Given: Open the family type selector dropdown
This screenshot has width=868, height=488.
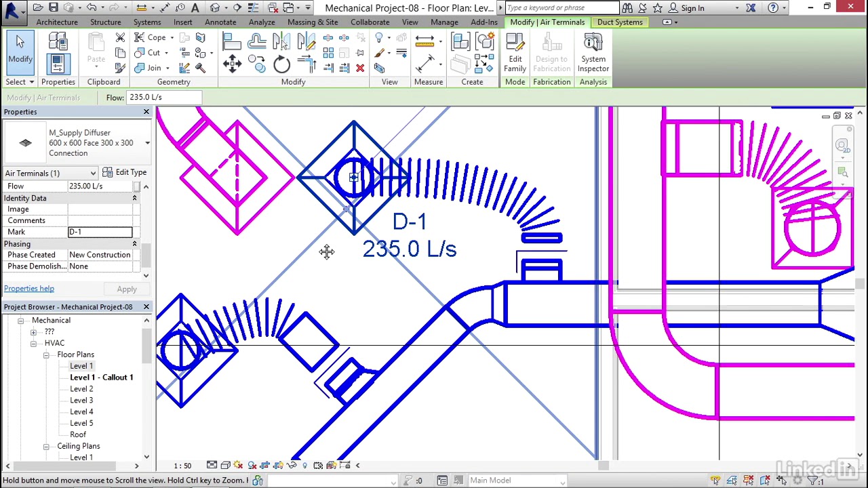Looking at the screenshot, I should point(147,143).
